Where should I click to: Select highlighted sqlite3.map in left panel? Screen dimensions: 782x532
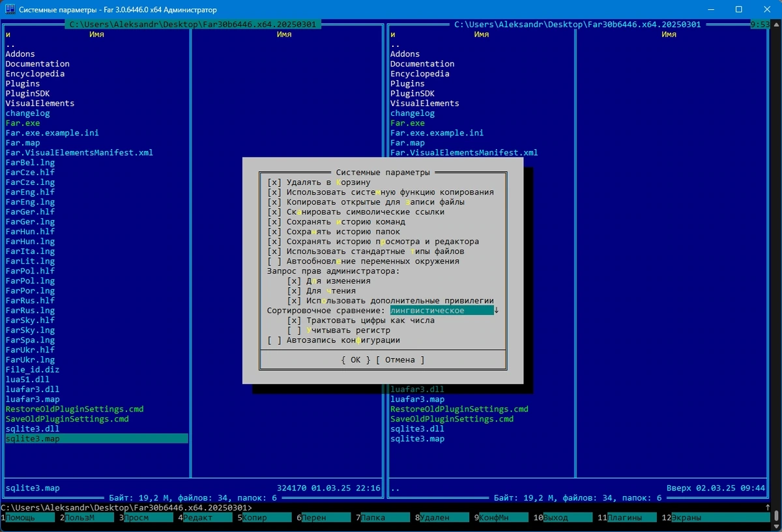(x=96, y=438)
